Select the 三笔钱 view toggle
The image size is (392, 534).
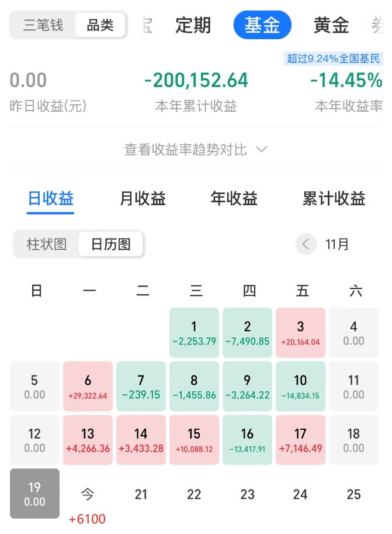click(x=43, y=25)
